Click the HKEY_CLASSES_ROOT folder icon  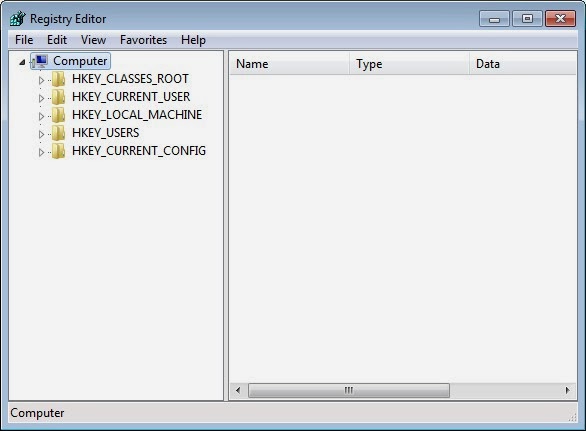coord(58,79)
